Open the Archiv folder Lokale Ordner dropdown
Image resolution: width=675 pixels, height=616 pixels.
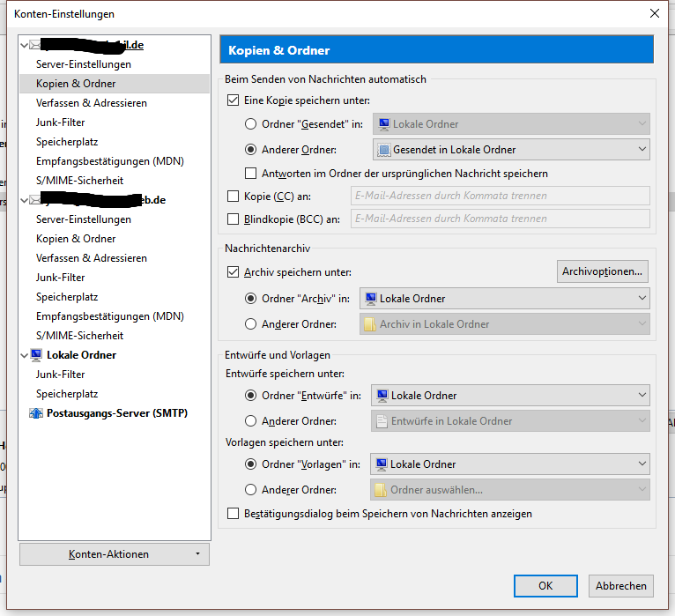(505, 299)
